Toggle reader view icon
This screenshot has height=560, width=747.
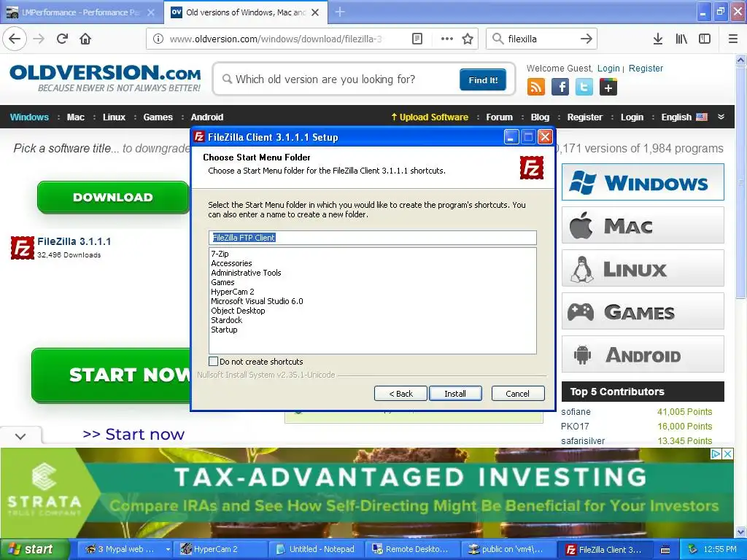(x=417, y=39)
